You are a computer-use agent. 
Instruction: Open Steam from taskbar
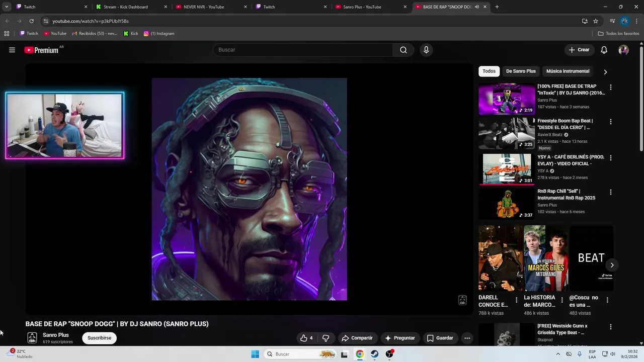pyautogui.click(x=374, y=354)
